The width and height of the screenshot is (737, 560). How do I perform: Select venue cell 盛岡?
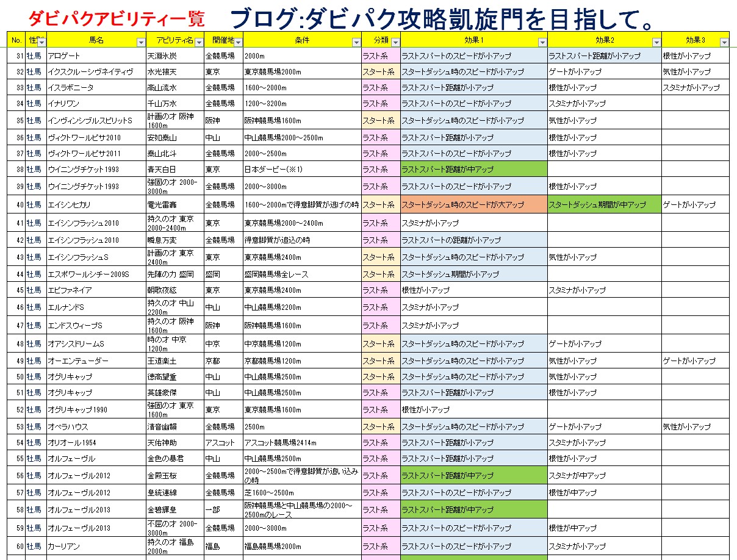[x=223, y=274]
